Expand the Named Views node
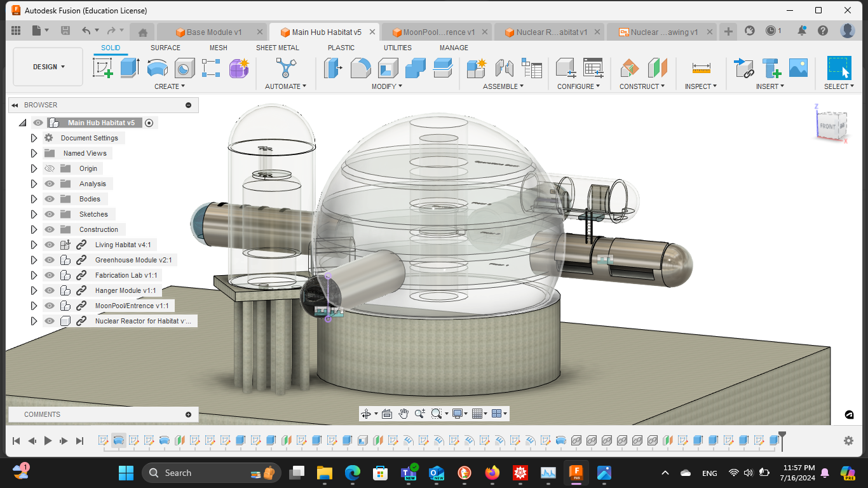The height and width of the screenshot is (488, 868). tap(34, 153)
